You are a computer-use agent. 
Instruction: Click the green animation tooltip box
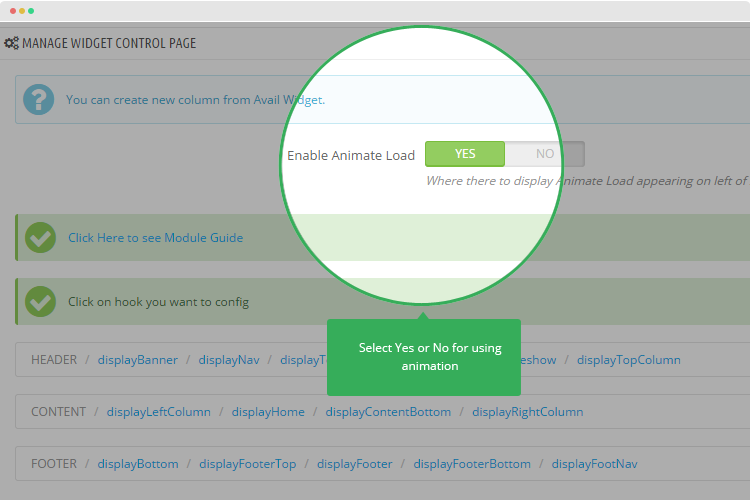coord(423,357)
